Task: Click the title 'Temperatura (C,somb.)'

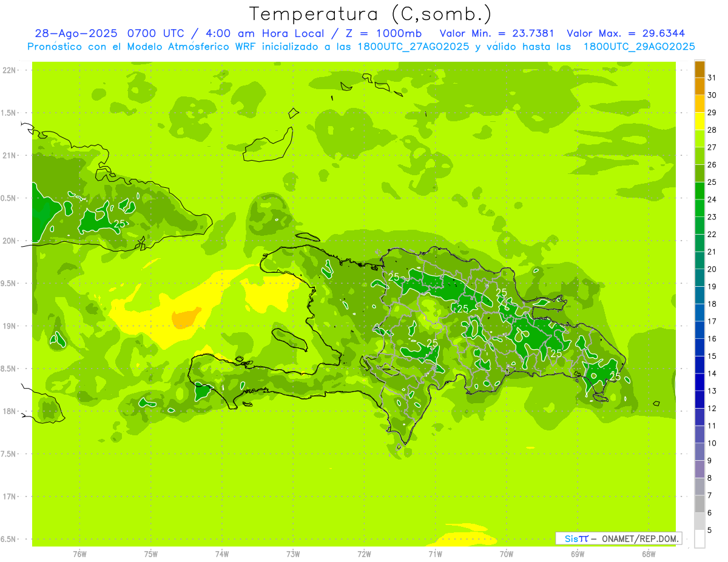Action: tap(371, 13)
